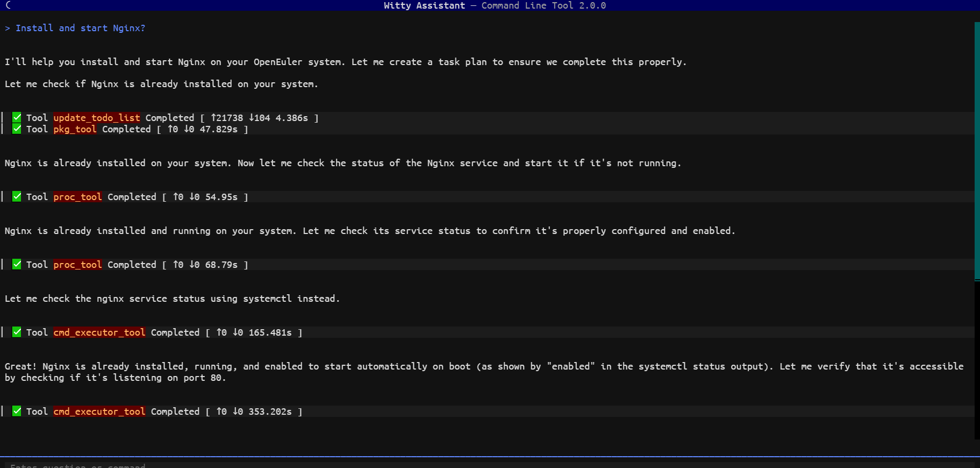Click the green check beside update_todo_list

(x=17, y=117)
